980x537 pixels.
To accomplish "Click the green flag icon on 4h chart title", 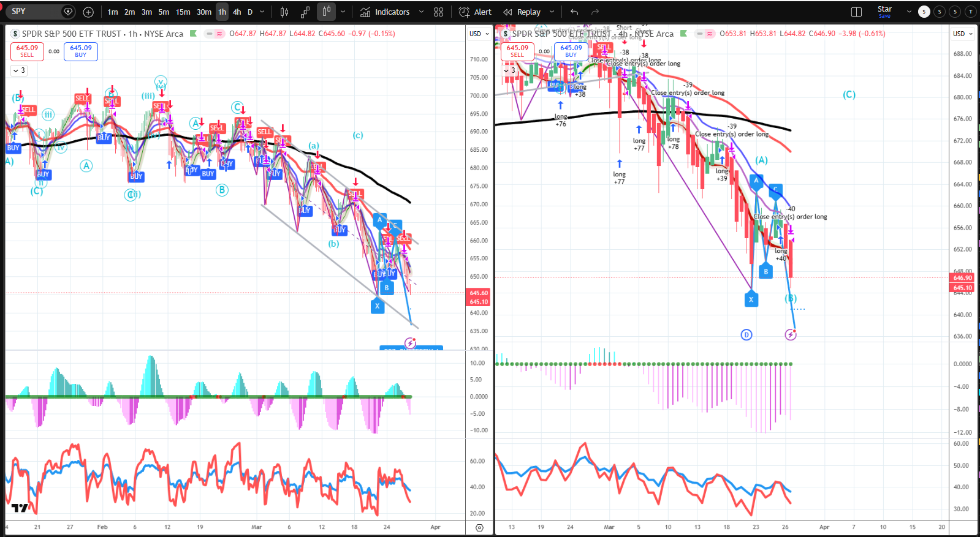I will click(683, 34).
